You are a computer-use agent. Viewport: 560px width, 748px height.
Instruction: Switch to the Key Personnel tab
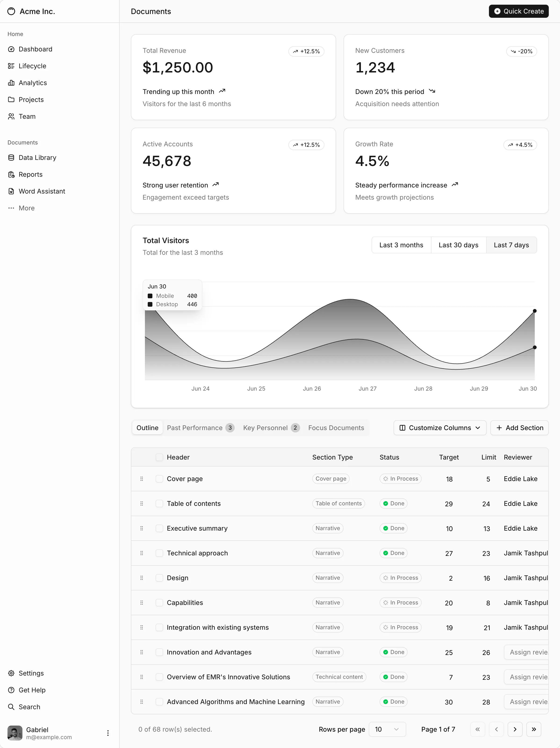click(271, 428)
